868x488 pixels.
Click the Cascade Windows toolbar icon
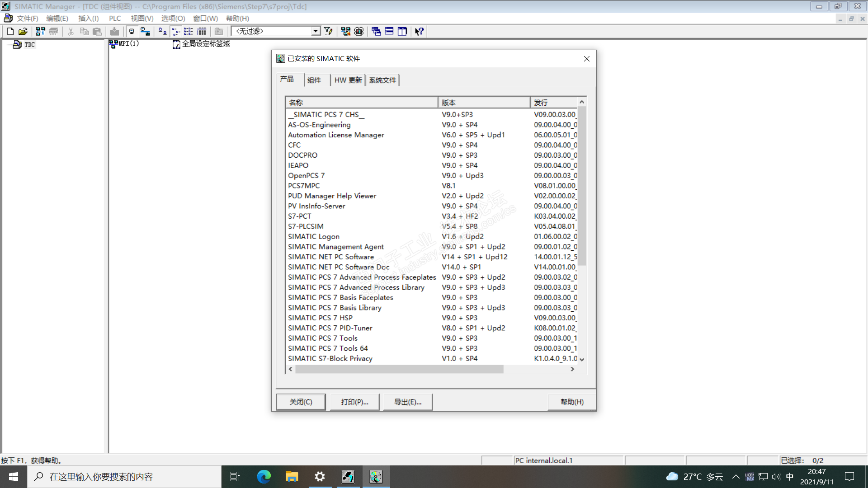pyautogui.click(x=376, y=31)
